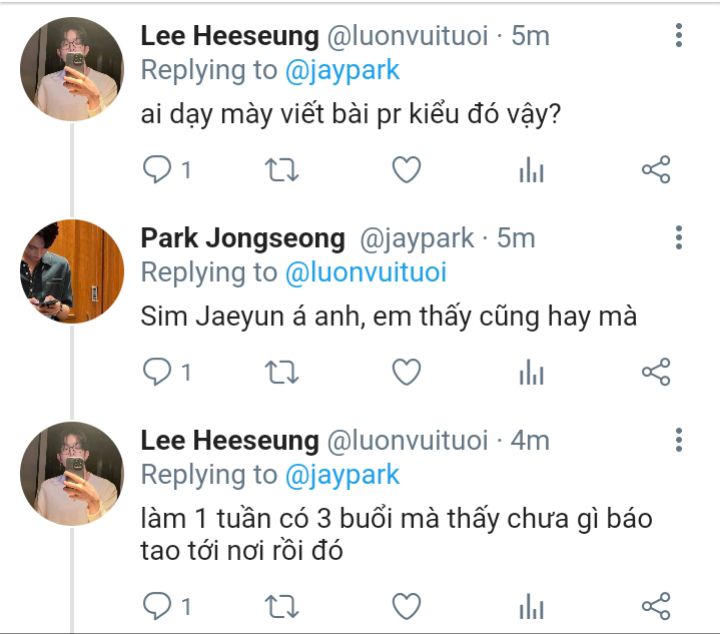View analytics of the first tweet
Viewport: 720px width, 634px height.
tap(530, 171)
